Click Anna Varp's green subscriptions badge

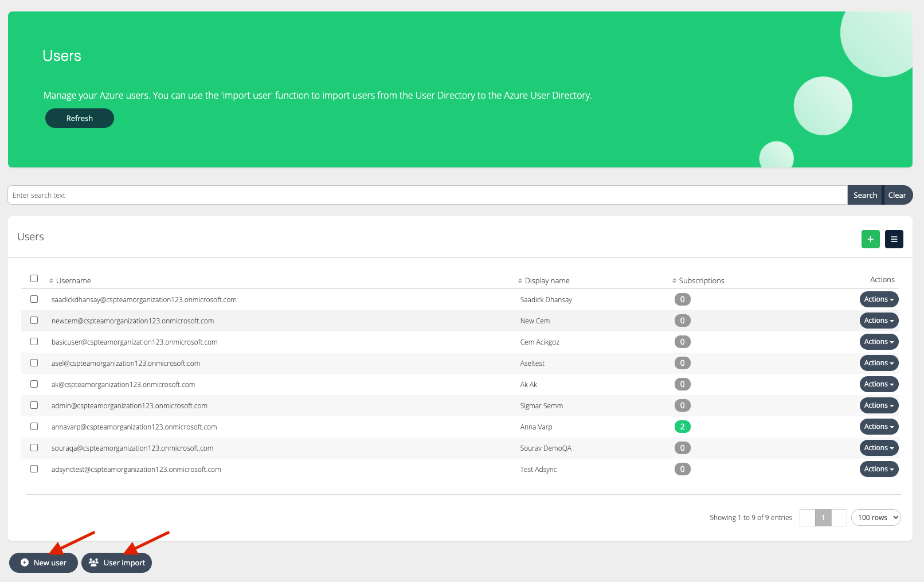(682, 427)
